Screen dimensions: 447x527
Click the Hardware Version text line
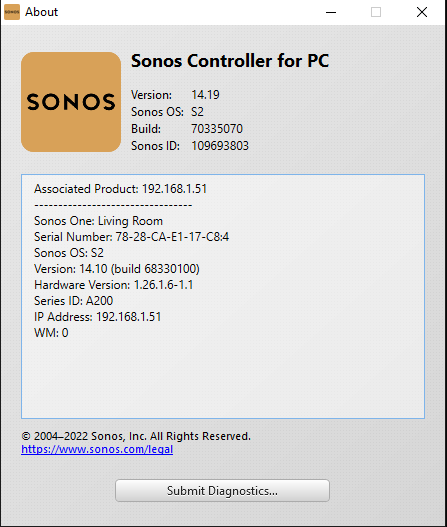(114, 285)
